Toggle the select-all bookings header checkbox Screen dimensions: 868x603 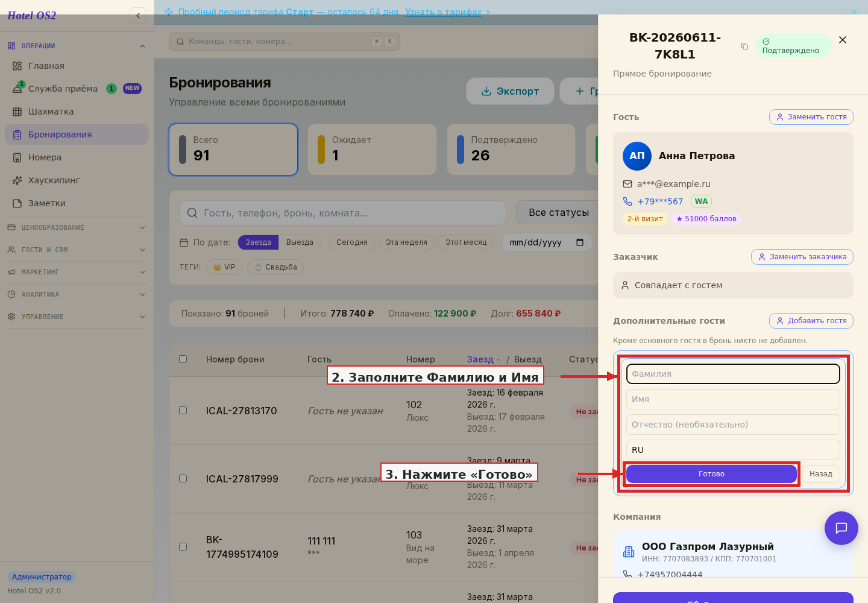coord(183,359)
